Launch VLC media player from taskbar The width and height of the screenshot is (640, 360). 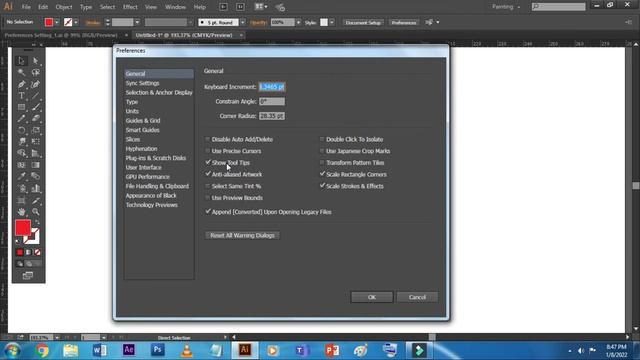pyautogui.click(x=187, y=350)
